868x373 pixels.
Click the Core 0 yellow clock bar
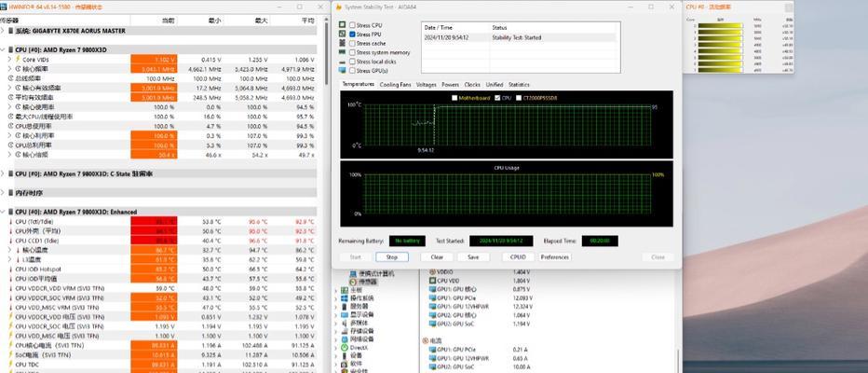[720, 25]
